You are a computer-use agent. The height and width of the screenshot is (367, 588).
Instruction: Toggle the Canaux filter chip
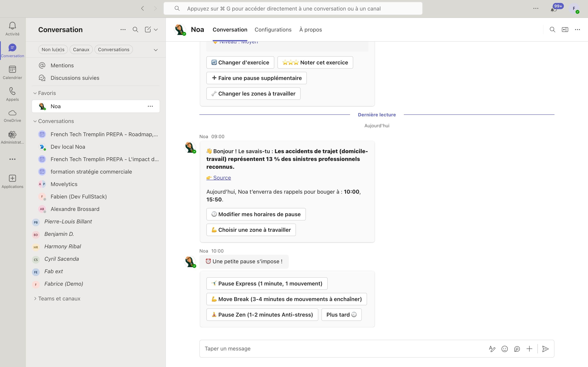[81, 49]
